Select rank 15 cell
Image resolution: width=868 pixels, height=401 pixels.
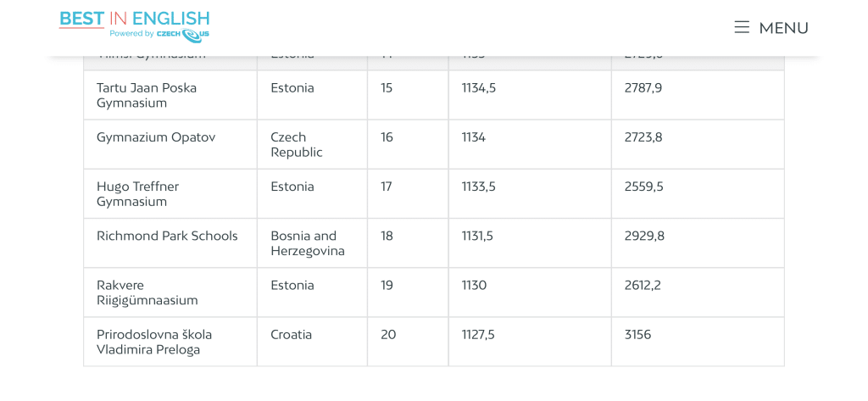click(x=408, y=95)
